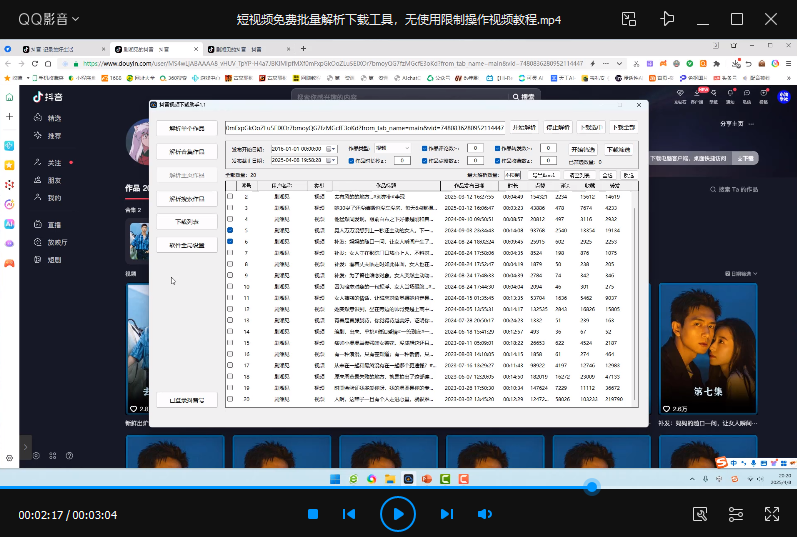The height and width of the screenshot is (537, 797).
Task: Open QQ影音 playback settings sliders icon
Action: click(x=735, y=514)
